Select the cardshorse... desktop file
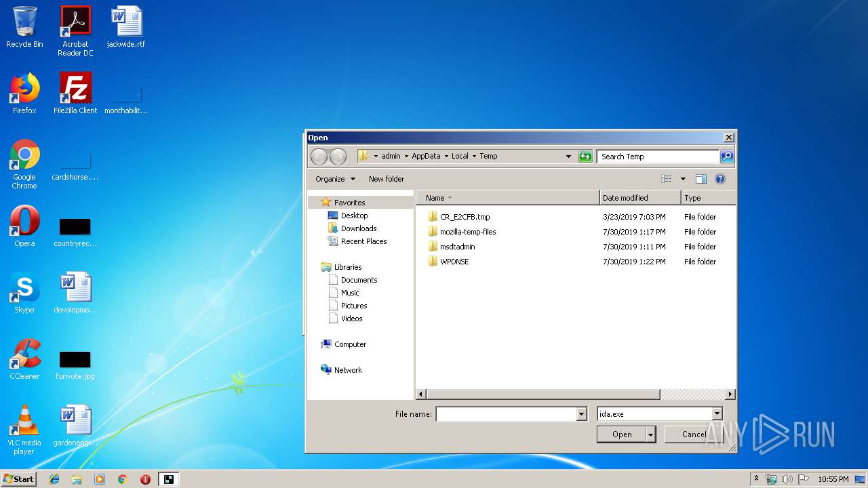This screenshot has height=488, width=868. point(75,167)
